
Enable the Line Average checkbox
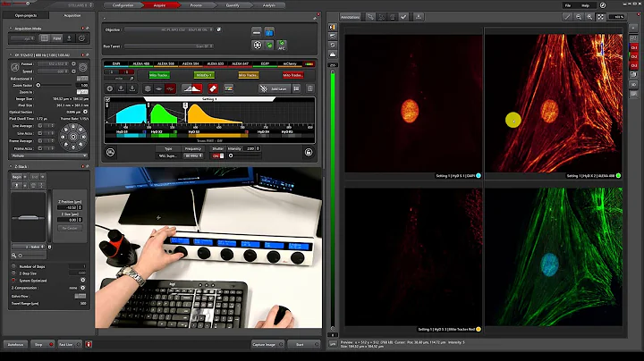[x=40, y=126]
